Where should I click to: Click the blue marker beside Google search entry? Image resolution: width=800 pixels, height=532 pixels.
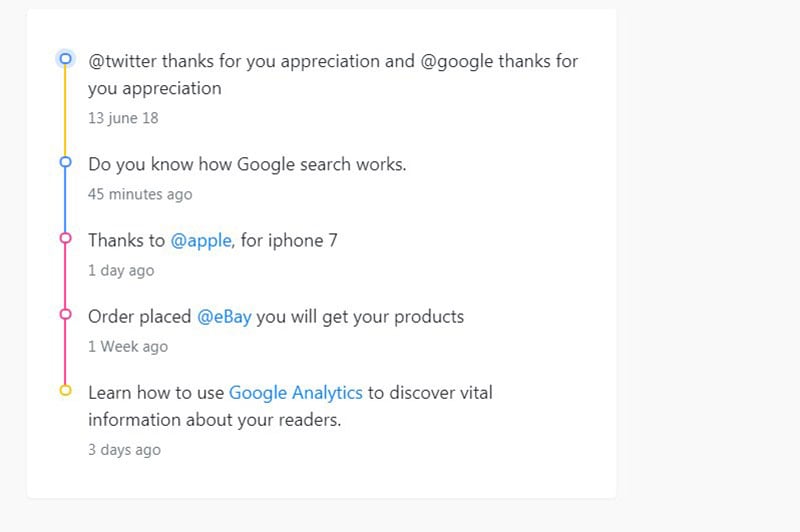[x=65, y=162]
